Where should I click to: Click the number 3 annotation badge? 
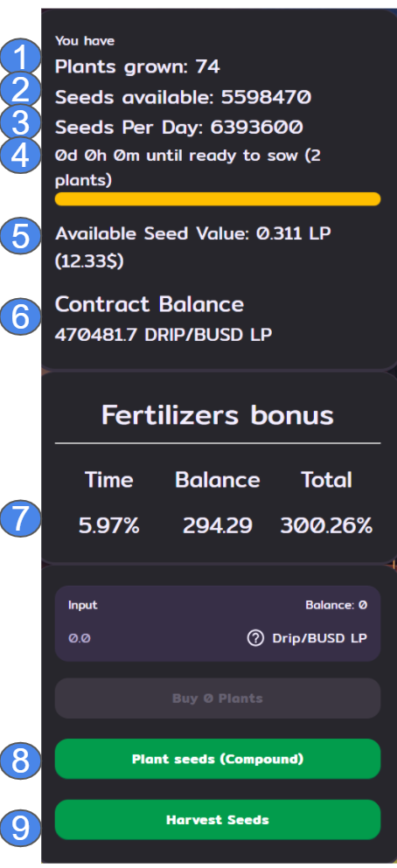(20, 122)
